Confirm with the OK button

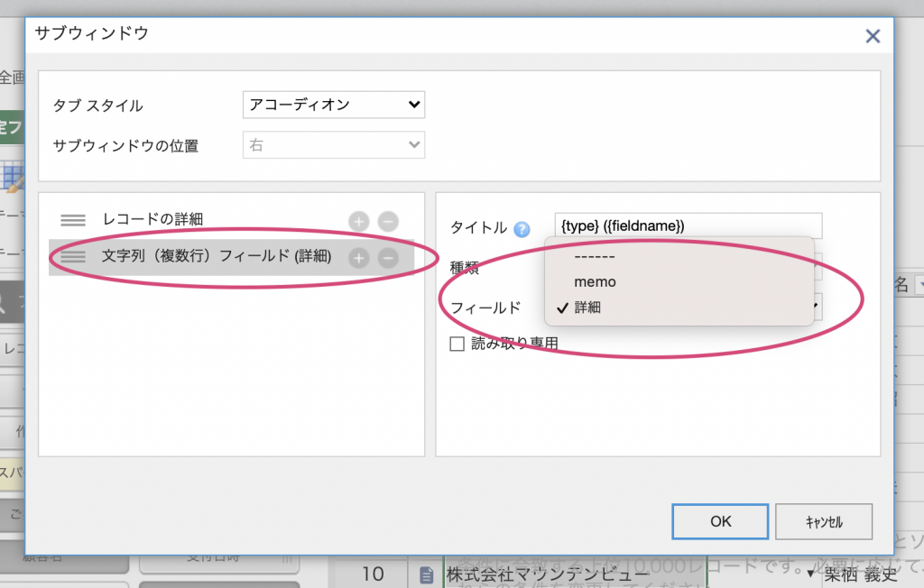pyautogui.click(x=720, y=521)
